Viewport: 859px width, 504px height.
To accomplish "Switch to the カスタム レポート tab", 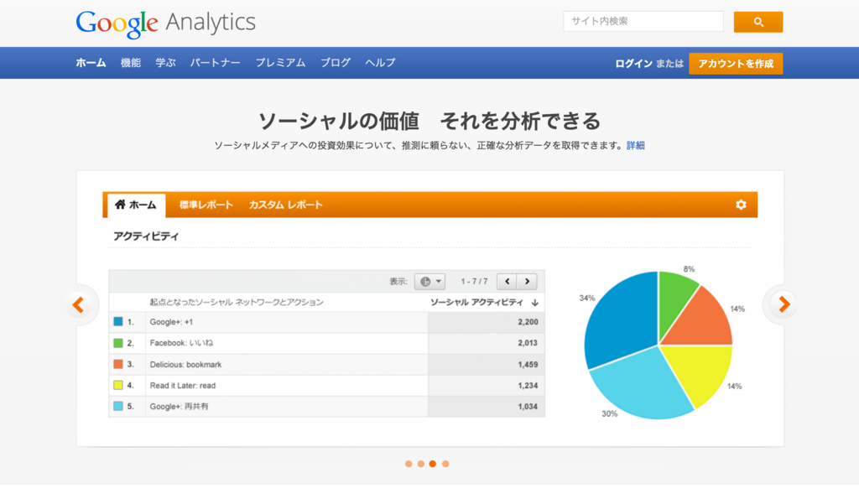I will pos(285,205).
